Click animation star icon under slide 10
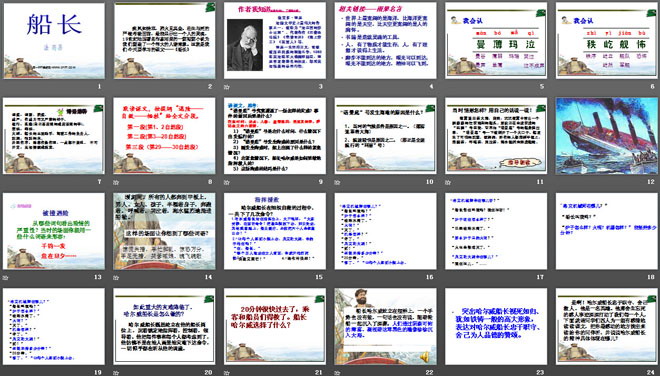The width and height of the screenshot is (660, 376). tap(338, 182)
